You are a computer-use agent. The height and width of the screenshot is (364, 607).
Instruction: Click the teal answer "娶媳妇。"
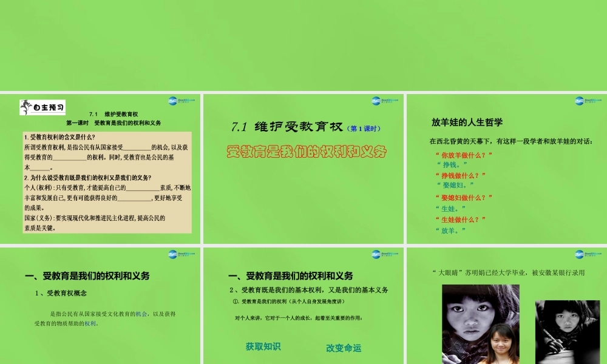tap(455, 185)
